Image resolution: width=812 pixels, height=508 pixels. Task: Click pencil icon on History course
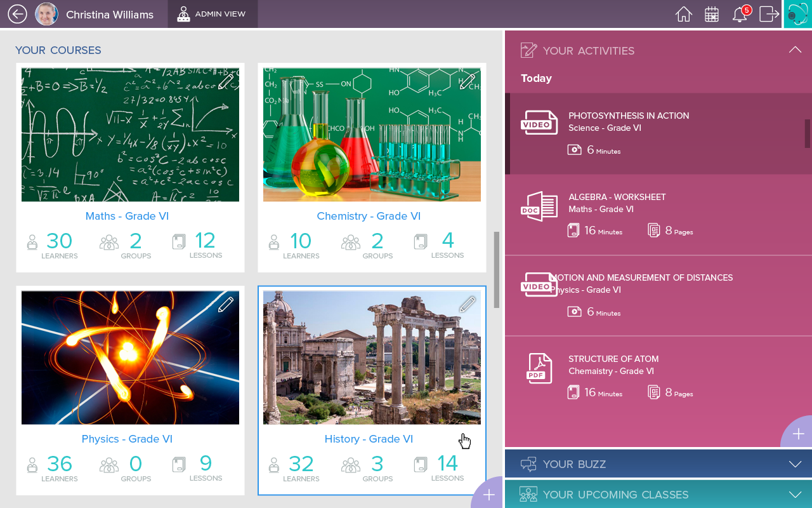point(468,305)
